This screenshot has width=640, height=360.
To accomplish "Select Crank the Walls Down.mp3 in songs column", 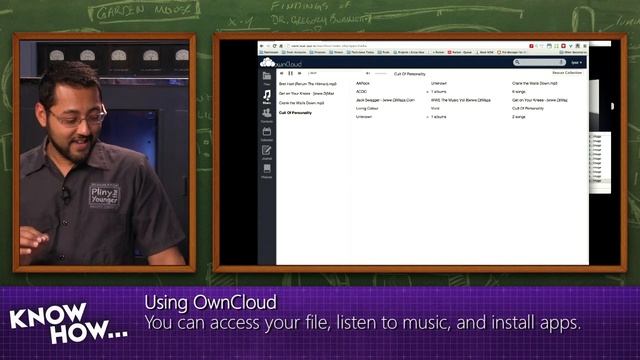I will coord(535,83).
